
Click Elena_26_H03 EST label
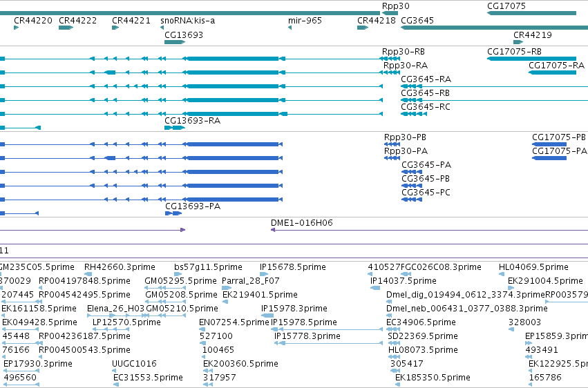115,309
